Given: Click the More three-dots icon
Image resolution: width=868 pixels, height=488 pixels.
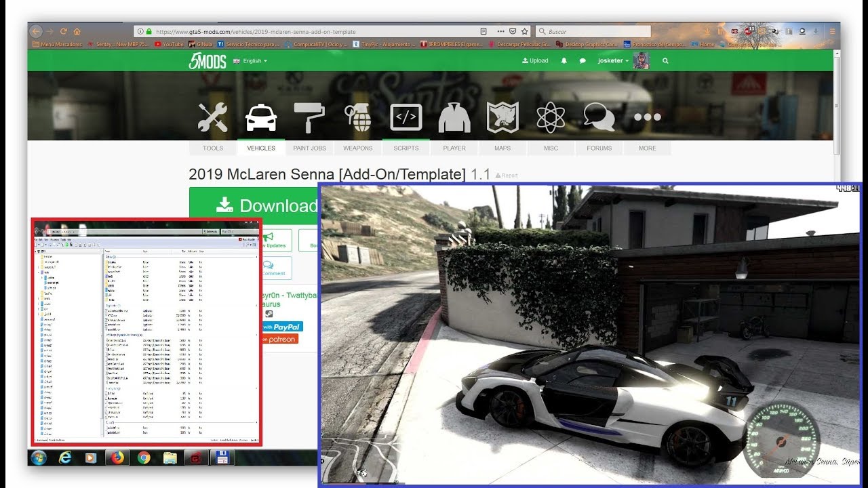Looking at the screenshot, I should point(647,118).
